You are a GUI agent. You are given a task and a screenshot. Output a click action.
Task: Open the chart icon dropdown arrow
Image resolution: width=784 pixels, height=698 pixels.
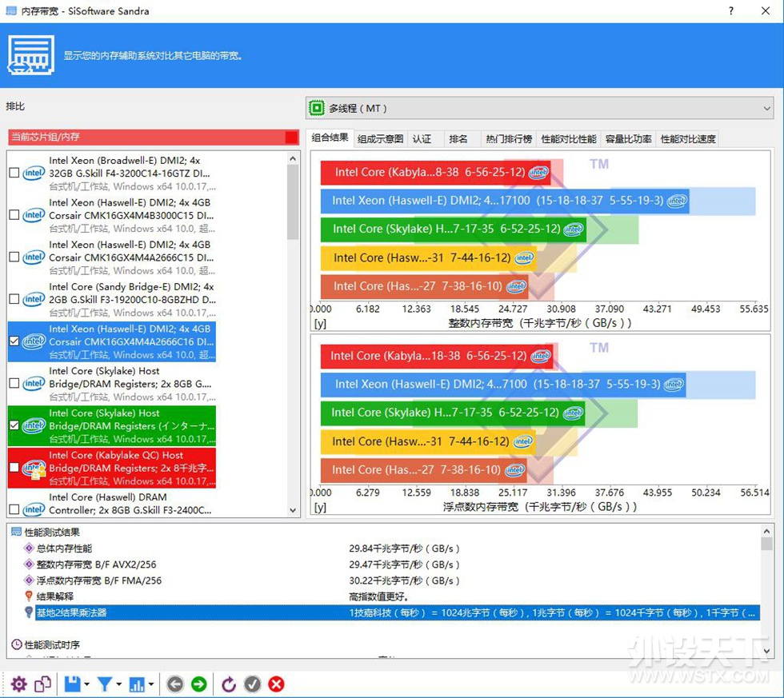click(x=150, y=684)
